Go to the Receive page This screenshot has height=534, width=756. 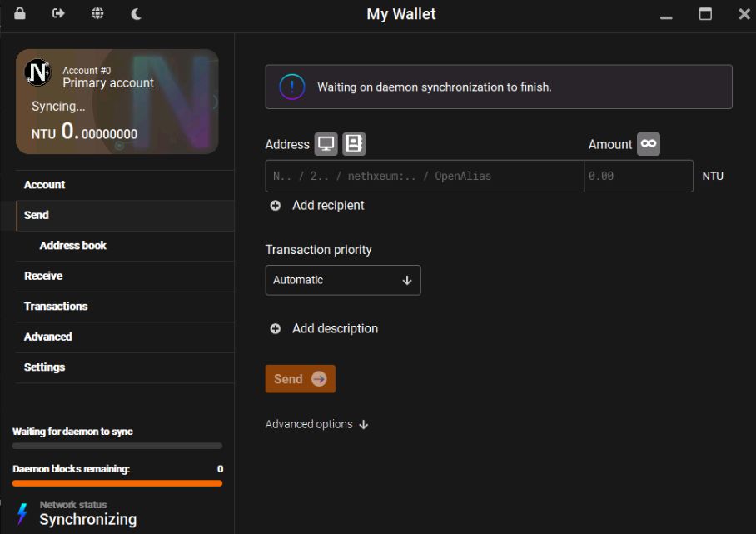coord(125,276)
